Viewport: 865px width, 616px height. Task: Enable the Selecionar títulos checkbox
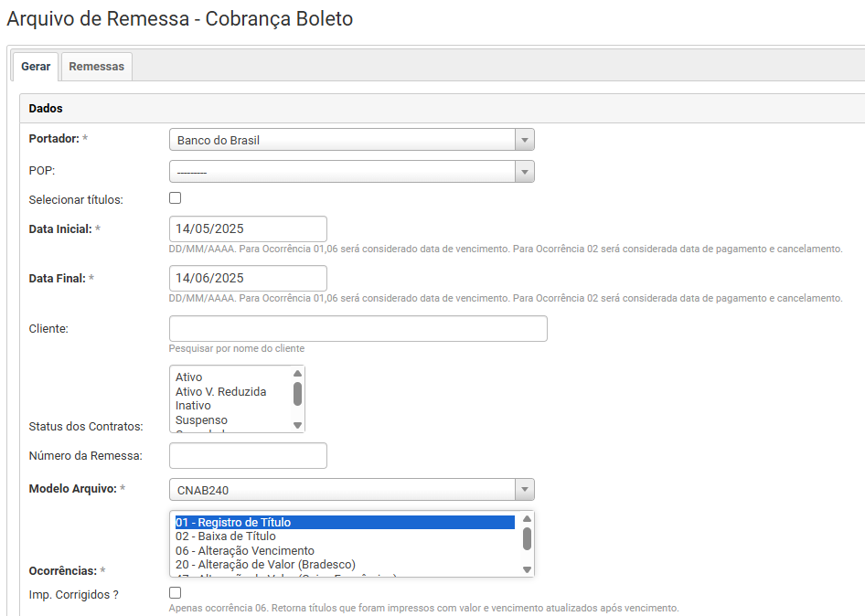176,198
